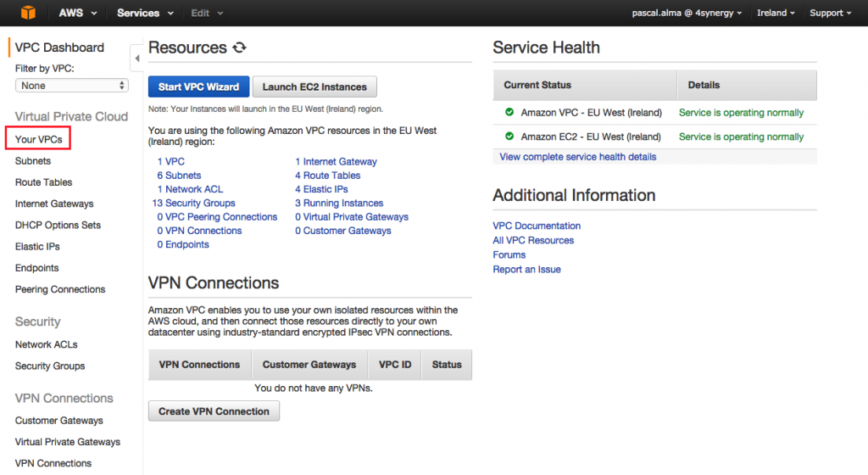Click the 0 Customer Gateways resource link
The height and width of the screenshot is (475, 868).
pos(342,231)
